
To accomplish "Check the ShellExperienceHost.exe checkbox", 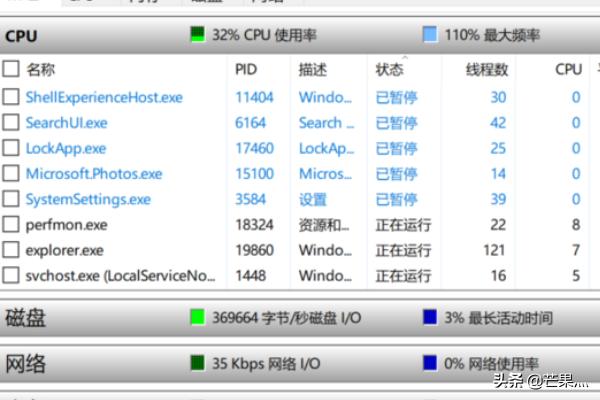I will coord(11,97).
